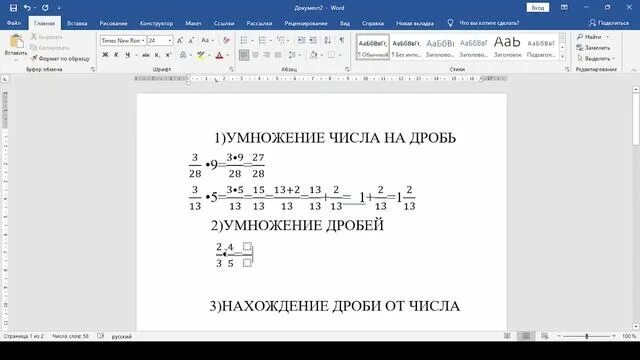Create a numbered list
This screenshot has height=360, width=640.
pyautogui.click(x=262, y=40)
